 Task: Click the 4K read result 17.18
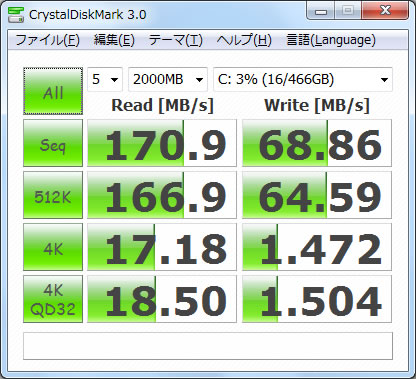[162, 247]
